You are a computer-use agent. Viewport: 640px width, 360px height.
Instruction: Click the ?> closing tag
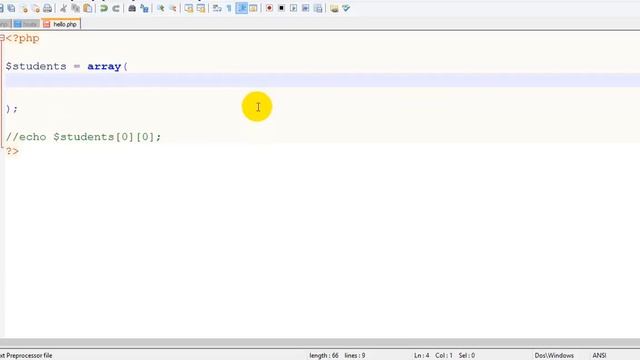[12, 151]
